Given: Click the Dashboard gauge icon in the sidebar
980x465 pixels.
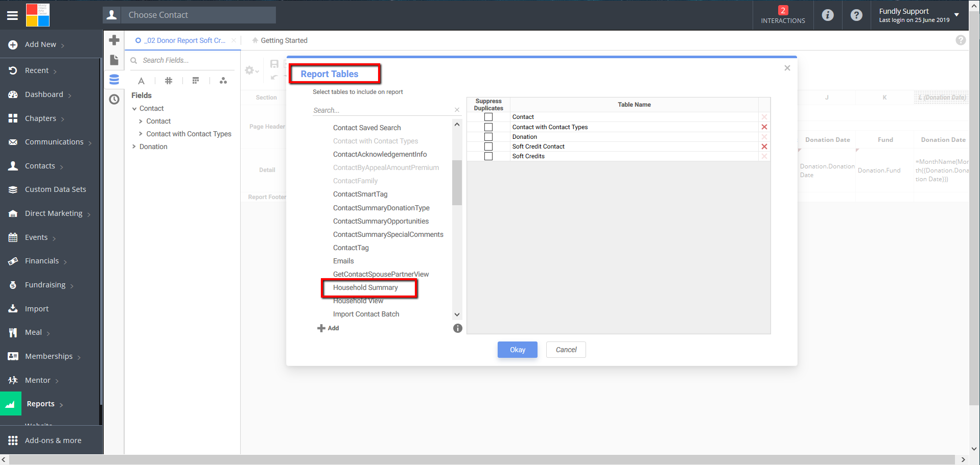Looking at the screenshot, I should click(13, 94).
